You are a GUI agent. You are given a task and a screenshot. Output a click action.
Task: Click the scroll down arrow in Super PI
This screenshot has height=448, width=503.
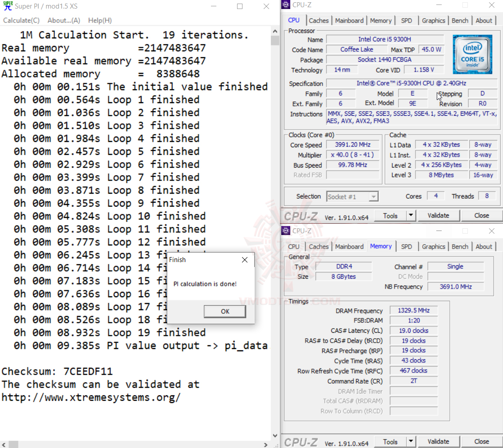pyautogui.click(x=275, y=435)
